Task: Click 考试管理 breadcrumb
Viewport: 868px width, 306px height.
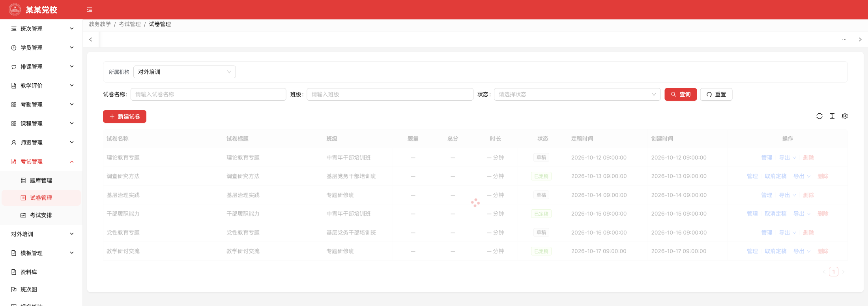Action: 130,24
